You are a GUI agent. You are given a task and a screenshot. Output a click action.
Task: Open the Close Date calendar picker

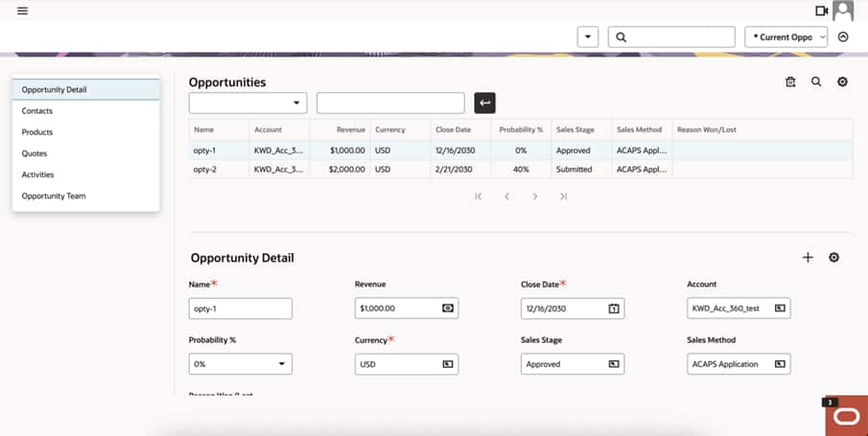614,309
